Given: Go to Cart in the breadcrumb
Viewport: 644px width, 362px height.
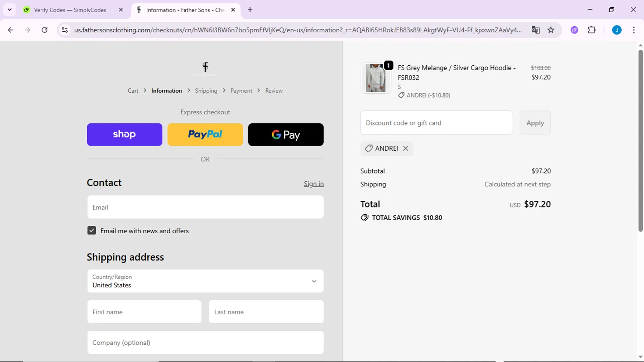Looking at the screenshot, I should [x=133, y=91].
